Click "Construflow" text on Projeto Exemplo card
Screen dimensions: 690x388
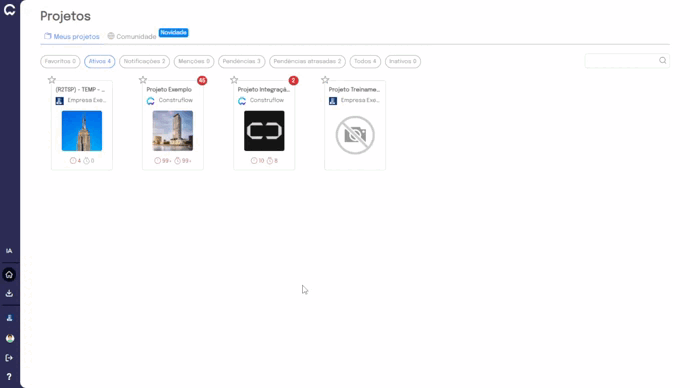pyautogui.click(x=176, y=100)
